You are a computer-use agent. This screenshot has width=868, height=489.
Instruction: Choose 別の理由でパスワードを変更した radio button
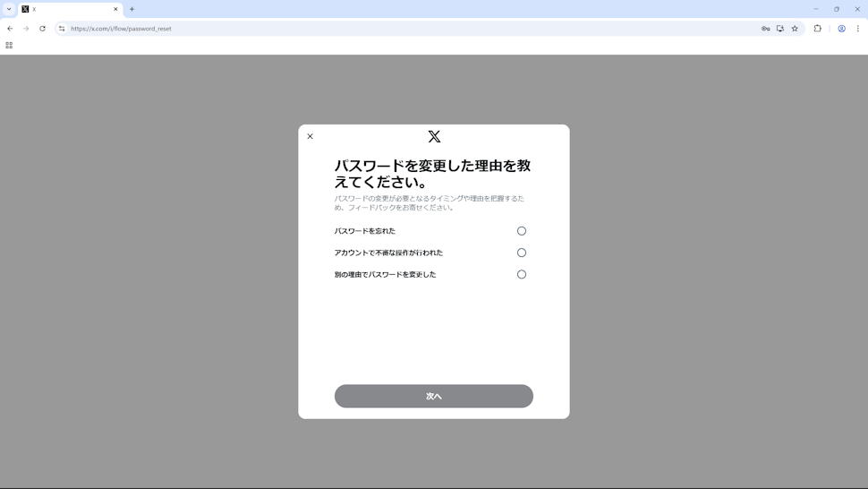click(x=522, y=274)
